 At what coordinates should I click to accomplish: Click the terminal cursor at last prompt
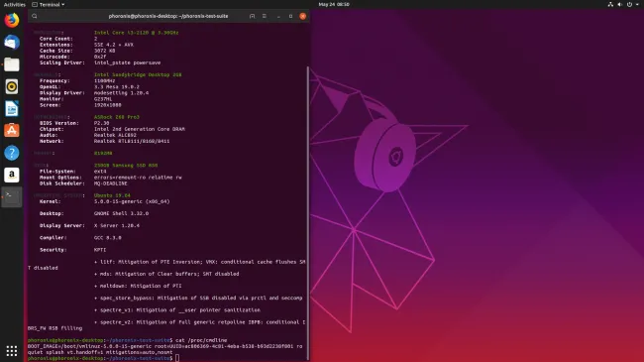click(x=177, y=358)
